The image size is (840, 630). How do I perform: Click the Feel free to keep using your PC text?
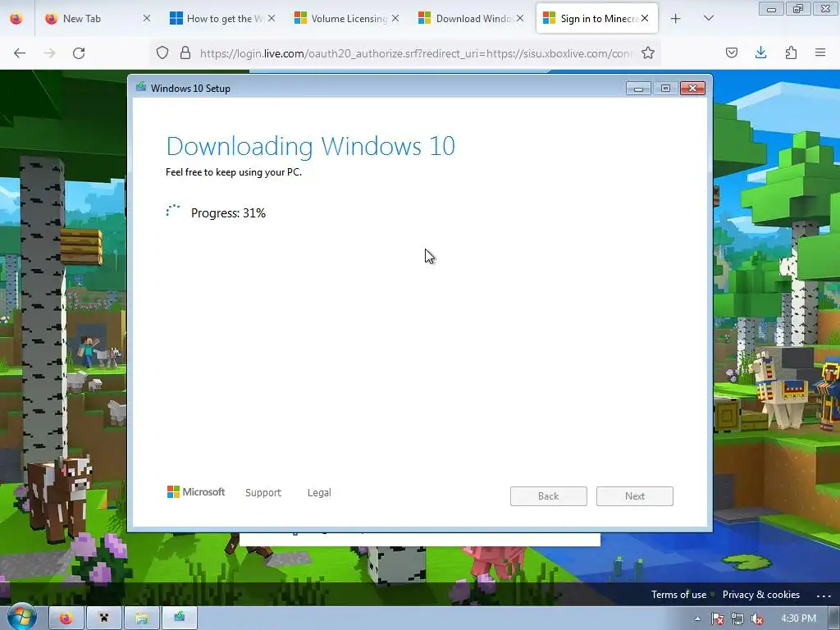234,172
